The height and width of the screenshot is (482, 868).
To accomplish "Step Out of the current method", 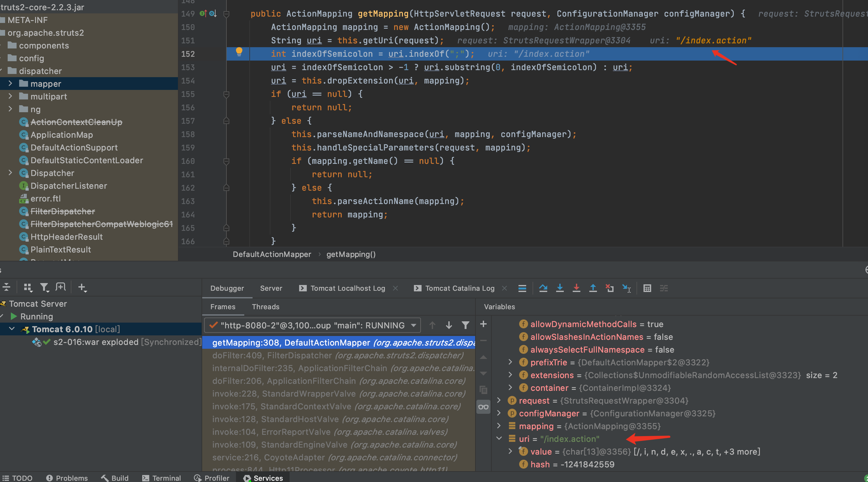I will pyautogui.click(x=593, y=288).
